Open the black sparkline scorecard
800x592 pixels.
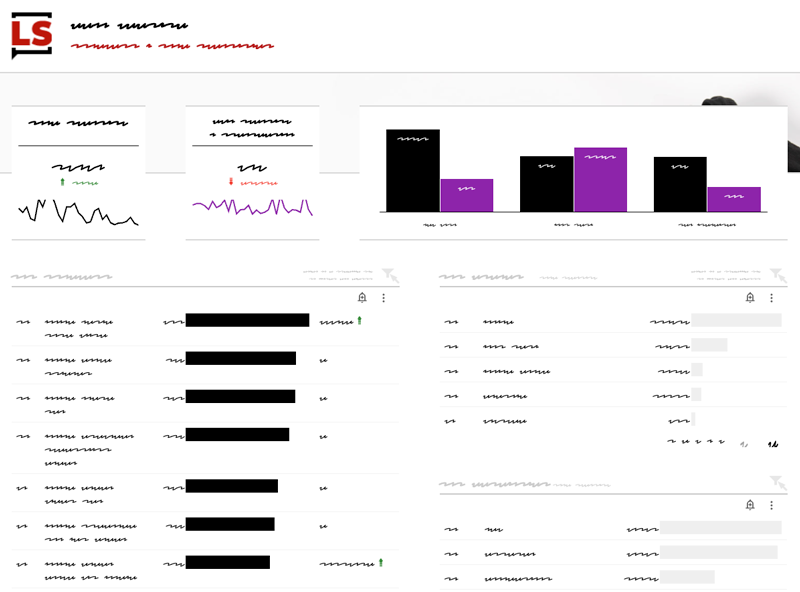tap(79, 172)
